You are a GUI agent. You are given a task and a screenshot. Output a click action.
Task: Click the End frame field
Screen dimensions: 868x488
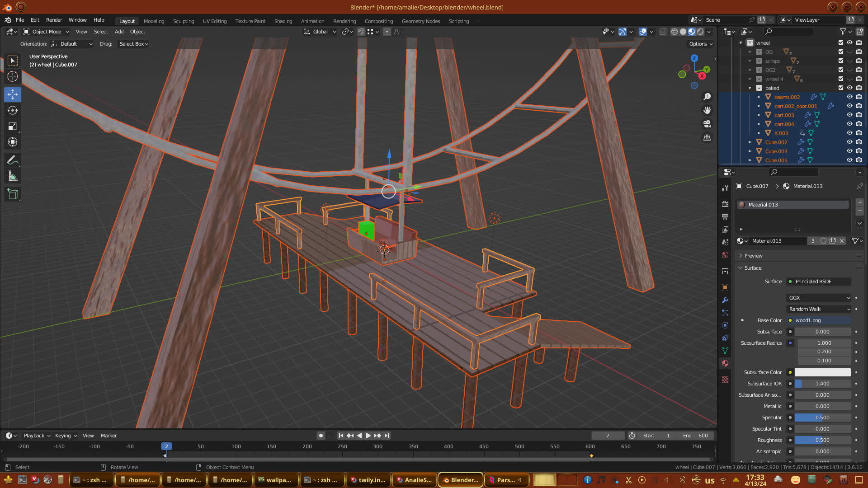(x=695, y=436)
